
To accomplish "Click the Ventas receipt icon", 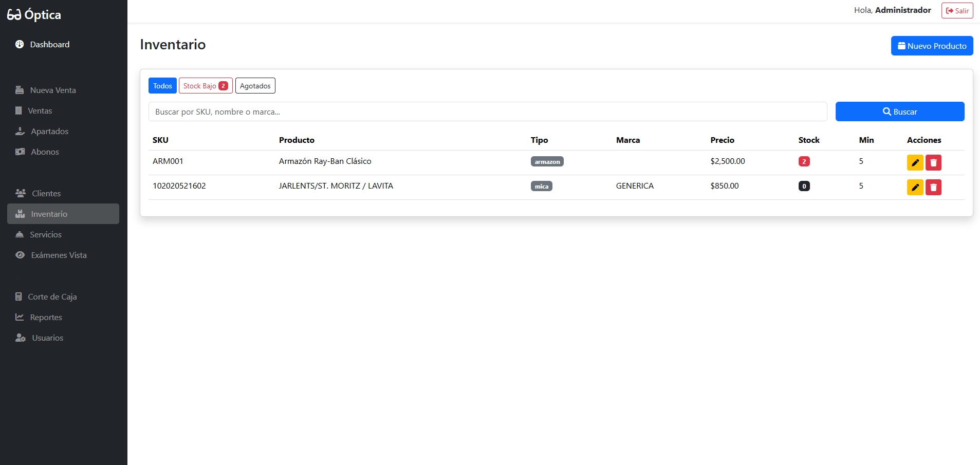I will [19, 110].
